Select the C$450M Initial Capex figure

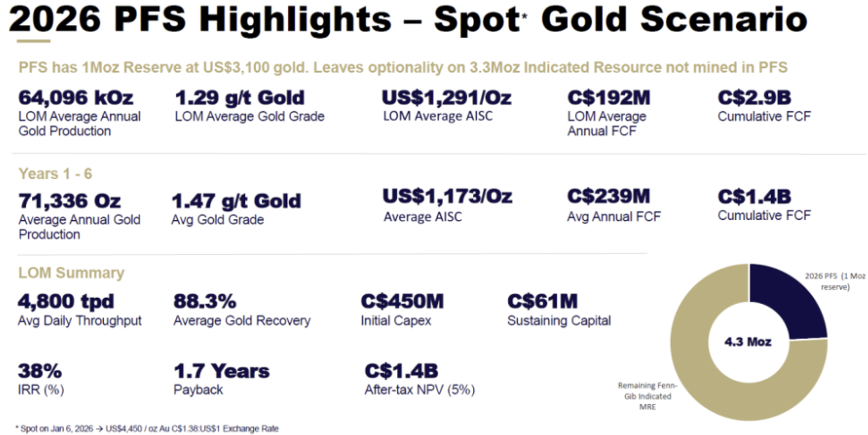coord(402,301)
